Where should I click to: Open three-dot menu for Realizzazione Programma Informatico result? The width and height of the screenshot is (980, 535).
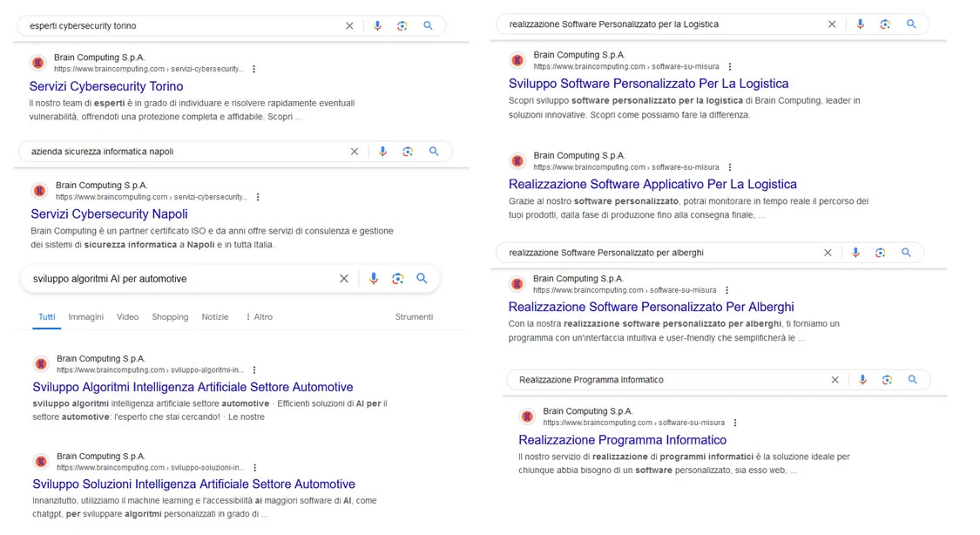click(x=735, y=423)
